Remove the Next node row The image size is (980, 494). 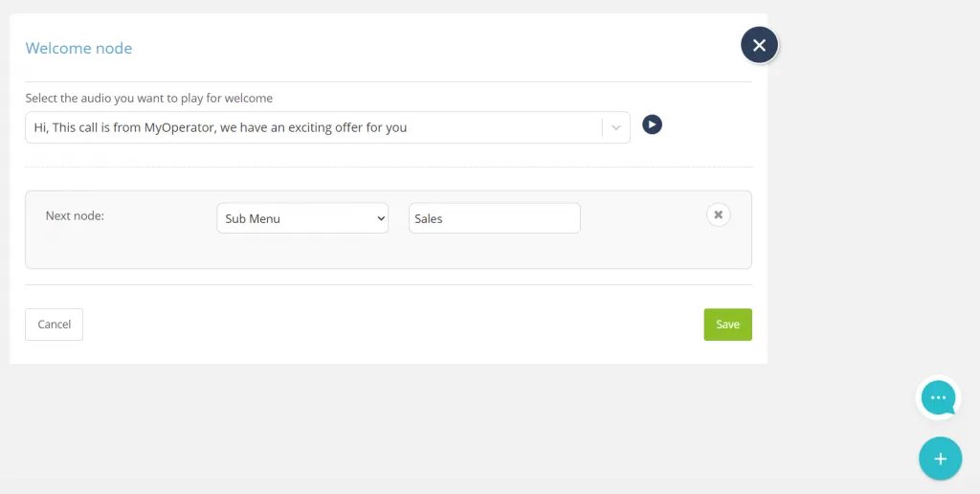(718, 214)
